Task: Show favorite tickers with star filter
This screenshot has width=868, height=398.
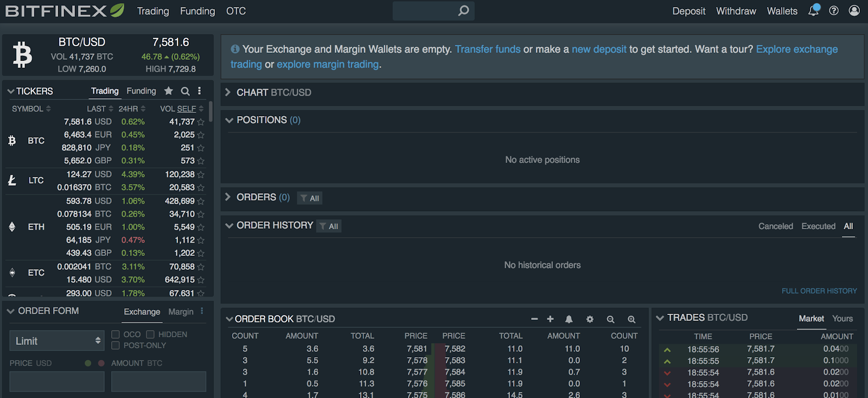Action: coord(169,91)
